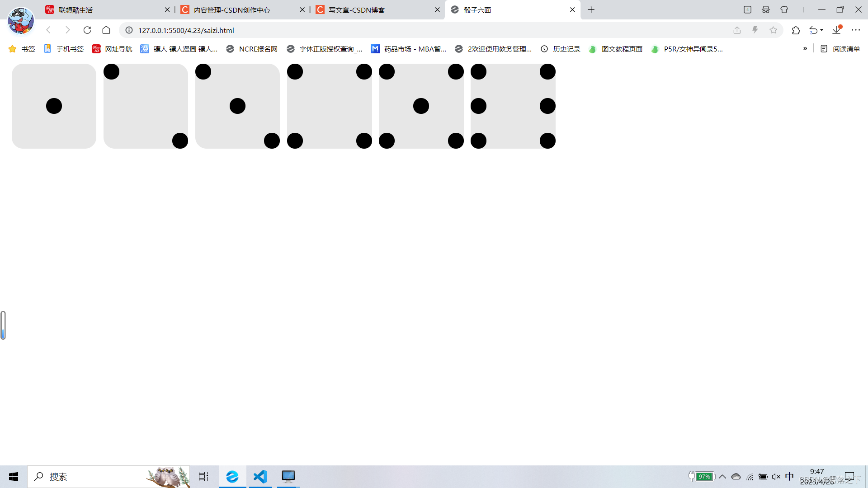
Task: Click the dice showing two dots
Action: pyautogui.click(x=146, y=106)
